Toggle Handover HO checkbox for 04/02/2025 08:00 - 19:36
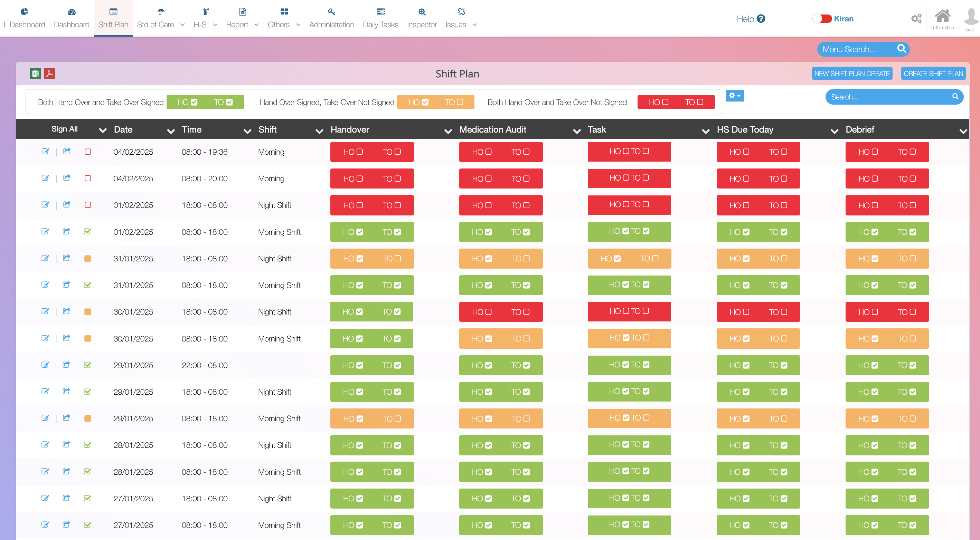This screenshot has width=980, height=540. (360, 152)
